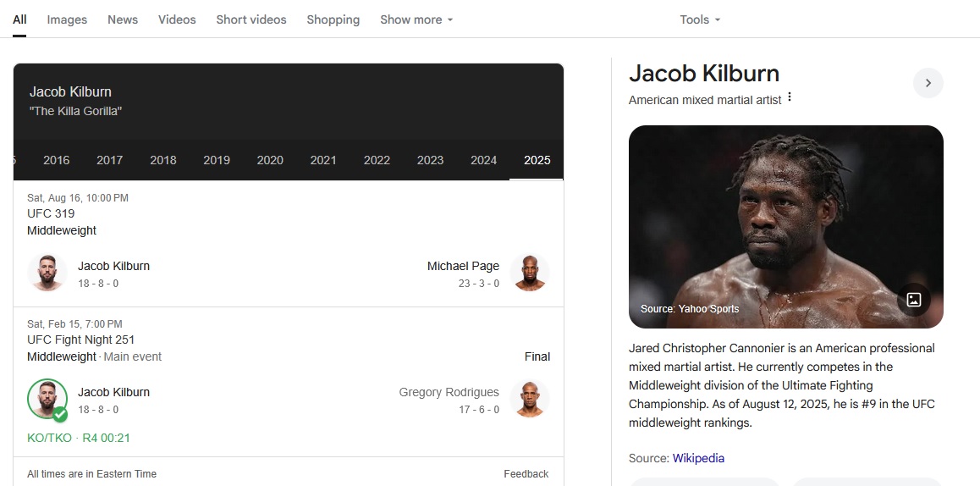Click Gregory Rodrigues' fighter avatar
980x486 pixels.
point(530,399)
